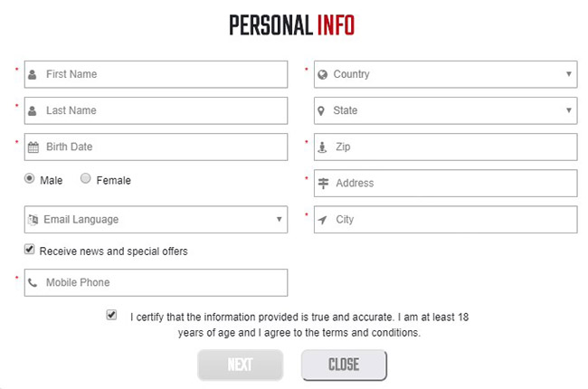Expand the State dropdown arrow
The width and height of the screenshot is (588, 389).
pyautogui.click(x=569, y=110)
